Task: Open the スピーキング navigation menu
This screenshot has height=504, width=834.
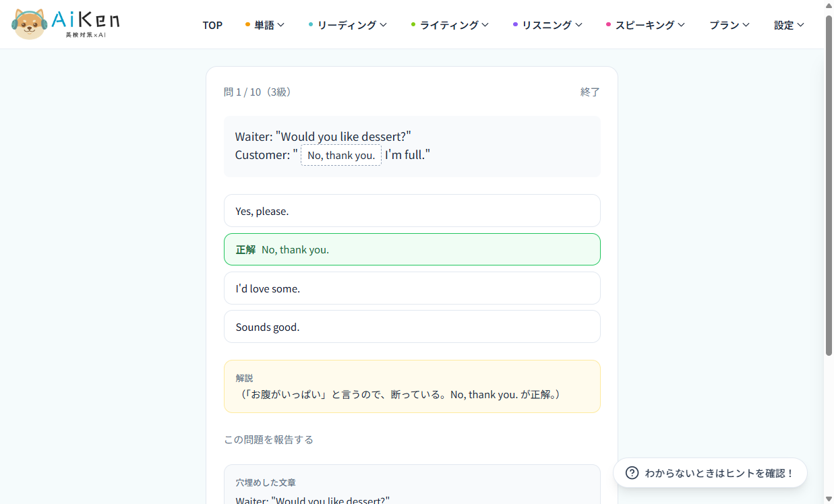Action: (645, 25)
